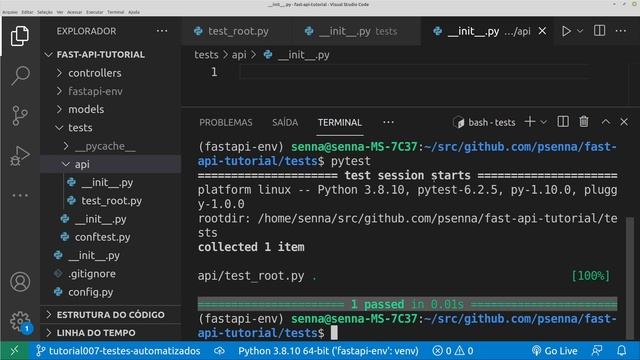Publish changes cloud icon in status bar
640x360 pixels.
pos(219,351)
